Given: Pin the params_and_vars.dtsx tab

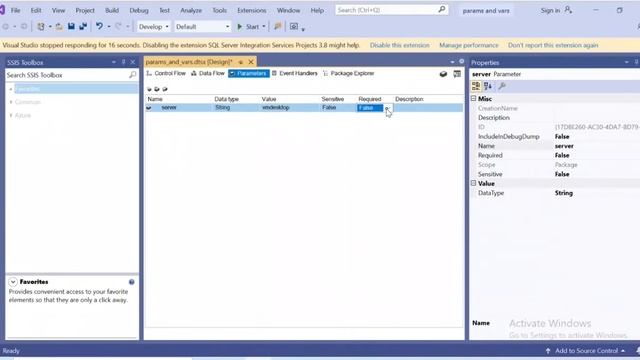Looking at the screenshot, I should tap(241, 62).
